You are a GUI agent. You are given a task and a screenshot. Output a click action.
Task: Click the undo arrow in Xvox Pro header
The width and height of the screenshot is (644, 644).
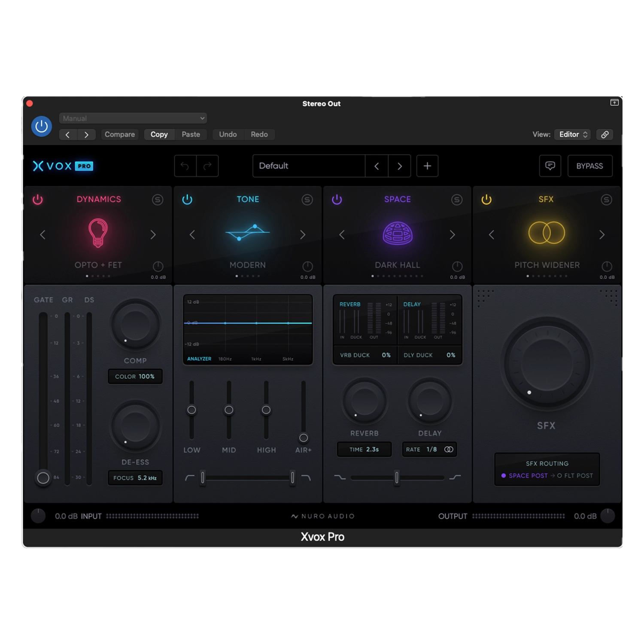[185, 166]
